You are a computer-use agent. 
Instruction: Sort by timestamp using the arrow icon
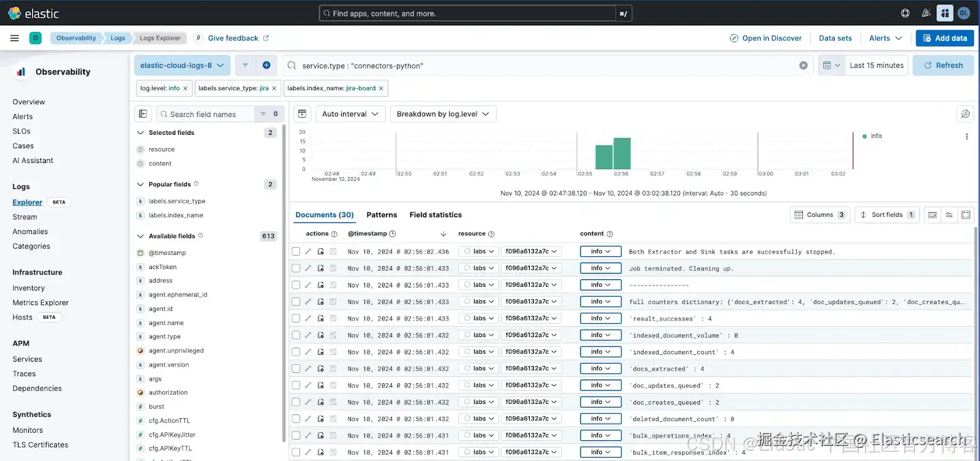pyautogui.click(x=443, y=234)
